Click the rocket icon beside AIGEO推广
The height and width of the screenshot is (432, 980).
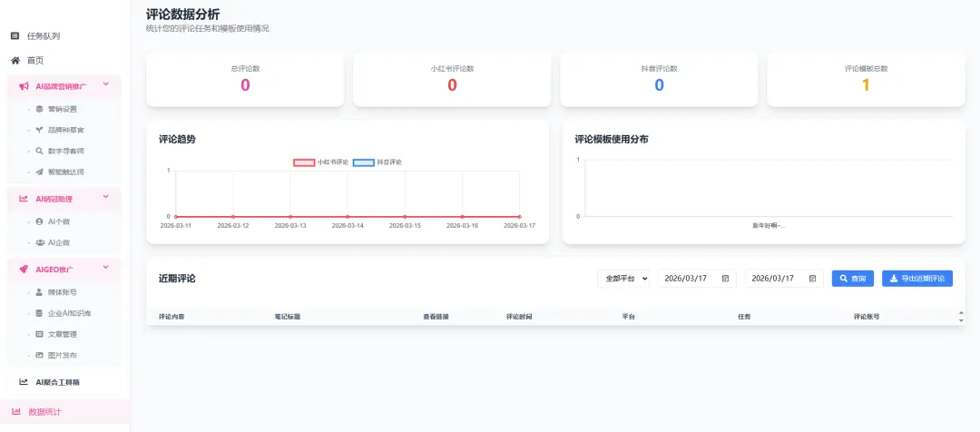tap(24, 270)
